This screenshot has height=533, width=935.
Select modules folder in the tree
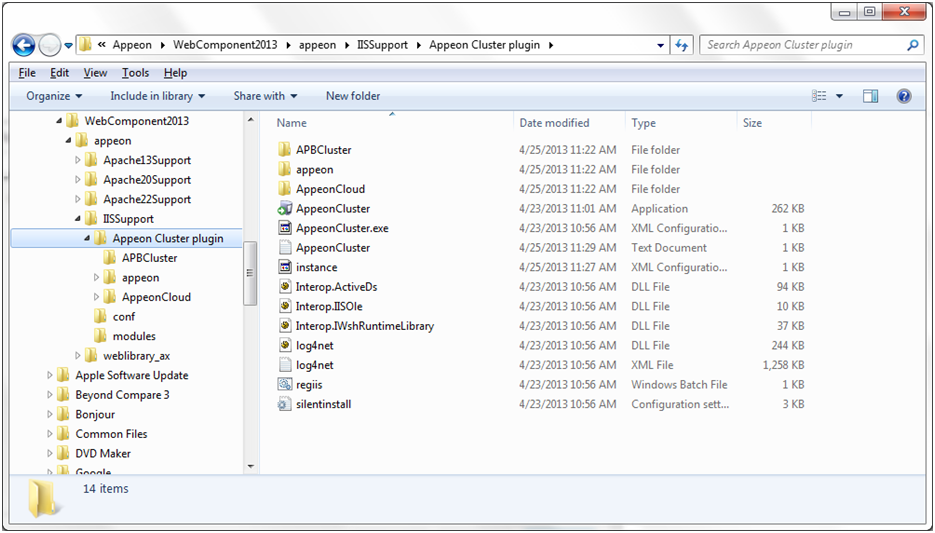[134, 336]
